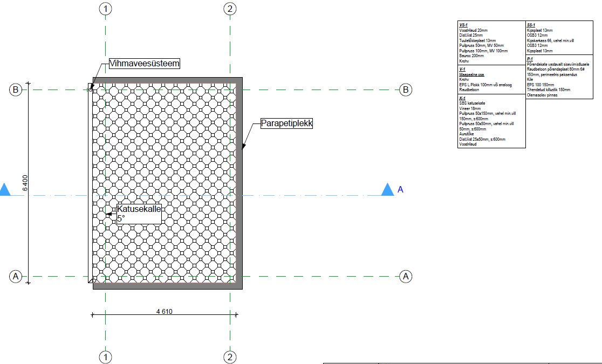Click grid bubble 2 at the top
Image resolution: width=602 pixels, height=364 pixels.
tap(230, 9)
